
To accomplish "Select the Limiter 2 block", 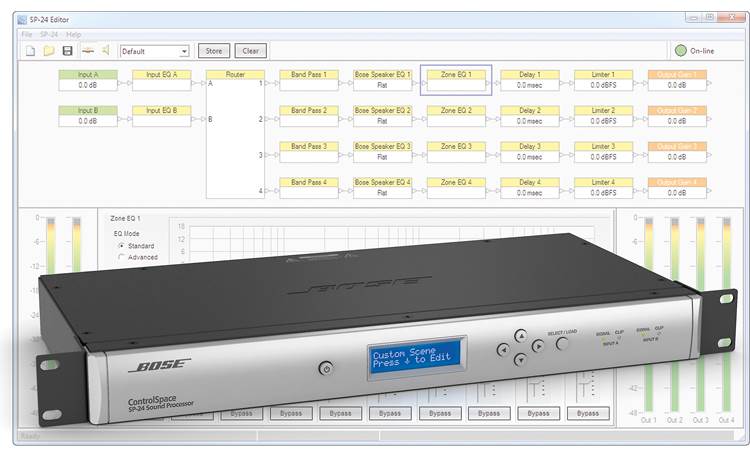I will pos(604,116).
